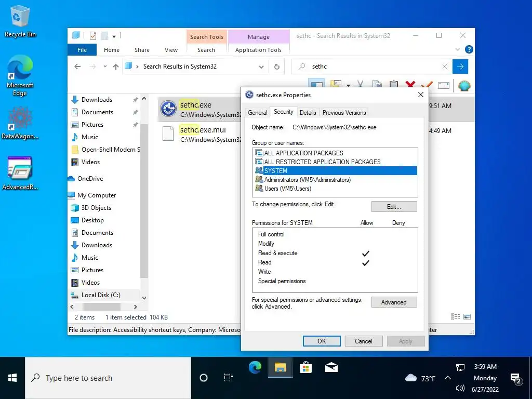
Task: Select Users (VM5\Users) entry
Action: pyautogui.click(x=287, y=188)
